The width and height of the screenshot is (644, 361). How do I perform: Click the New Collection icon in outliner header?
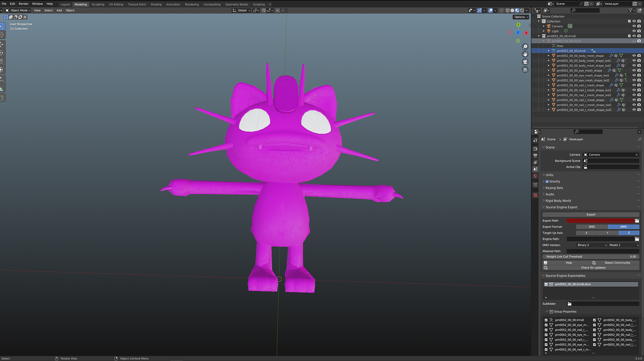(639, 10)
